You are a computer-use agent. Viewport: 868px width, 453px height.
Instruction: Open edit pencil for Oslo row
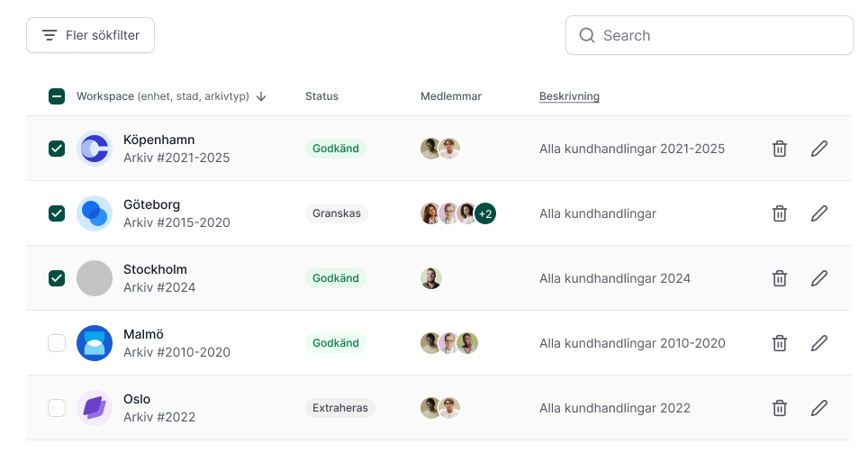818,408
